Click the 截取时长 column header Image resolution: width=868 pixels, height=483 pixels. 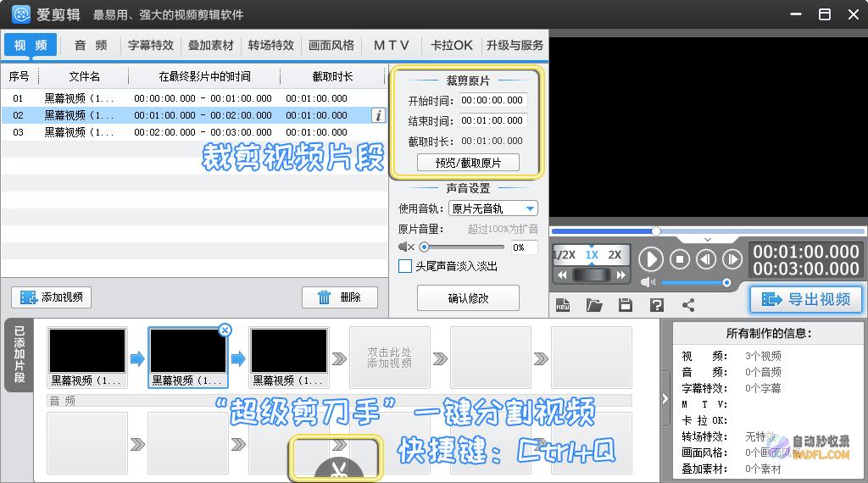coord(332,76)
